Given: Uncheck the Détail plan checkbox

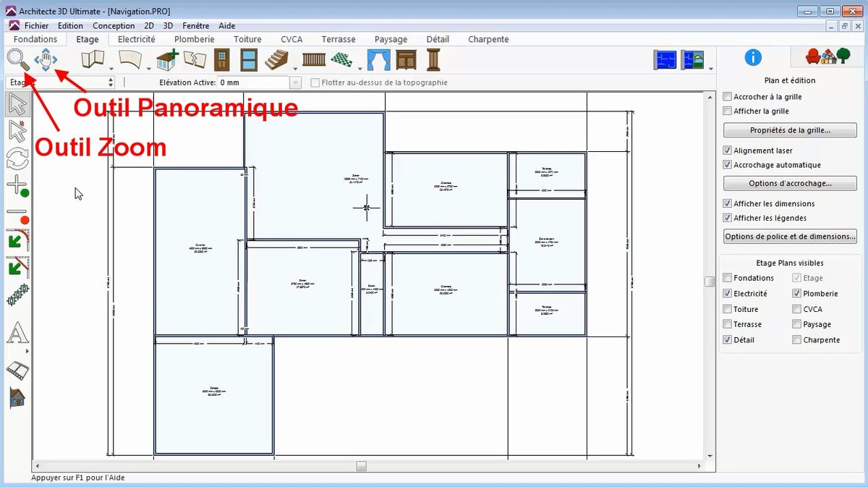Looking at the screenshot, I should tap(728, 339).
